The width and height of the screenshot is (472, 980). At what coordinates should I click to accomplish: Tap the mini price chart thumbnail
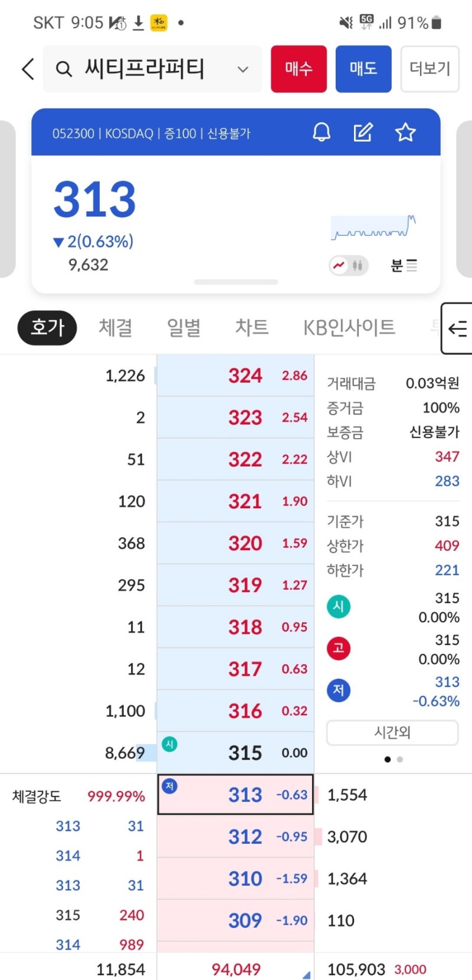[374, 227]
